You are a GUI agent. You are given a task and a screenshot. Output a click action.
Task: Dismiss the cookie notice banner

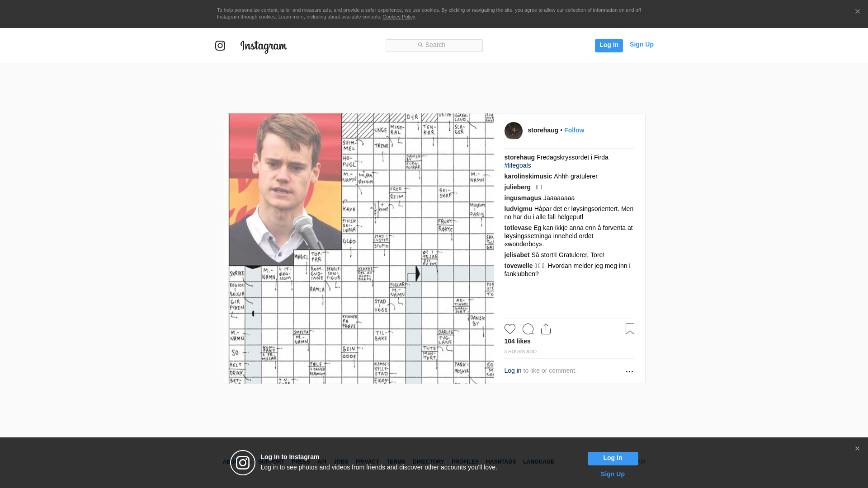[857, 12]
